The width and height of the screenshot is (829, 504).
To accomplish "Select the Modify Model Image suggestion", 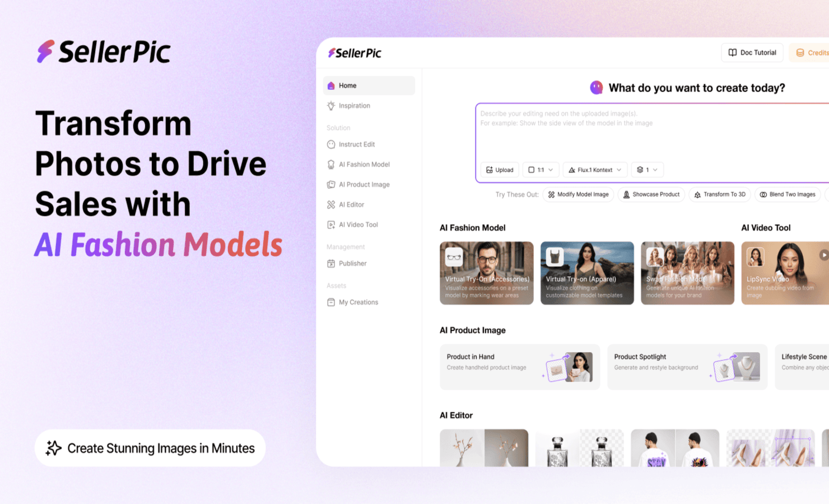I will [578, 194].
